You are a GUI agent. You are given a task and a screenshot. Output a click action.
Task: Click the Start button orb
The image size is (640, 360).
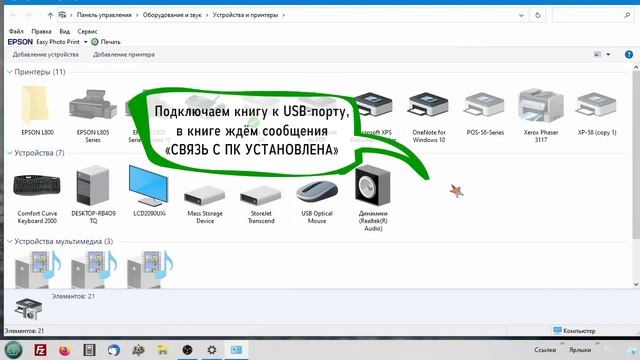click(13, 350)
